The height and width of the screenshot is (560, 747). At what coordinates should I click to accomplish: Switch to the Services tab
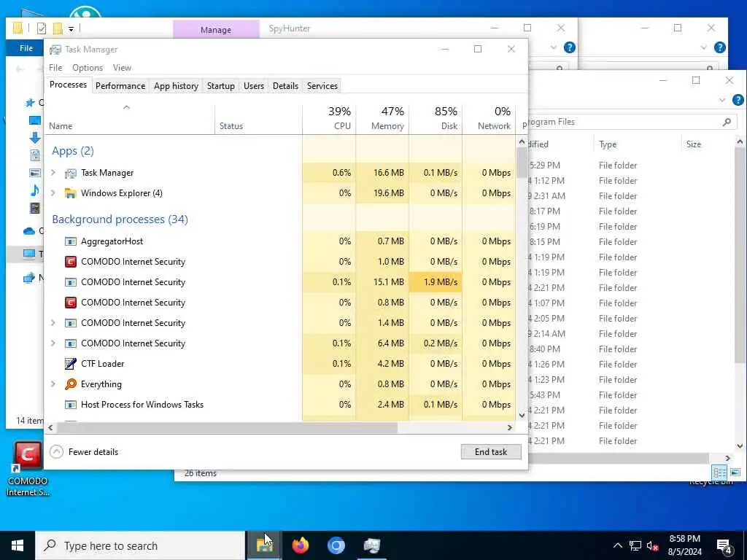pos(322,86)
